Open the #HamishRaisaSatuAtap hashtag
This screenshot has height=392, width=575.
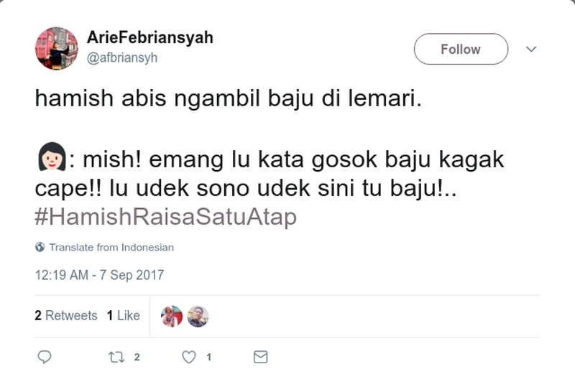pos(165,217)
